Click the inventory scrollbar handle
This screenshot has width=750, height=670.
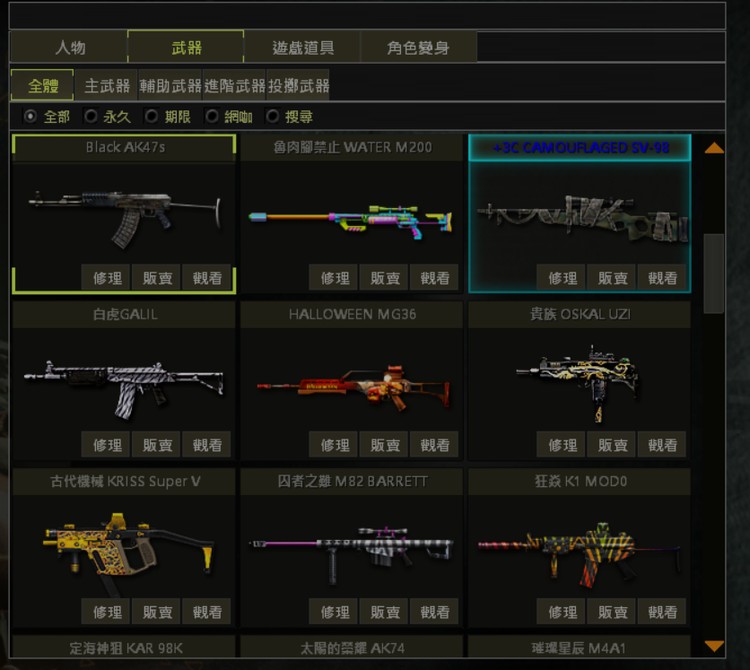point(714,274)
